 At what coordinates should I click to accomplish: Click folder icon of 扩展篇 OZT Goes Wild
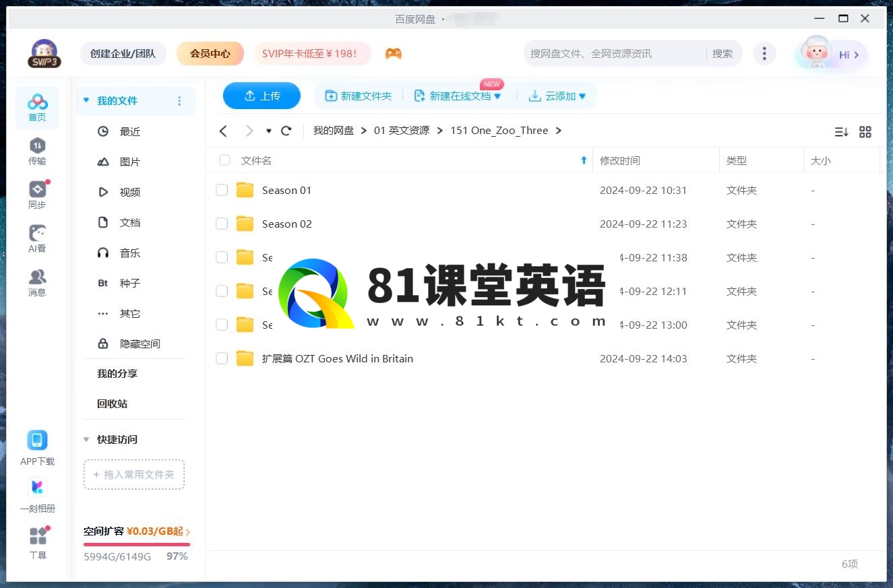[245, 358]
